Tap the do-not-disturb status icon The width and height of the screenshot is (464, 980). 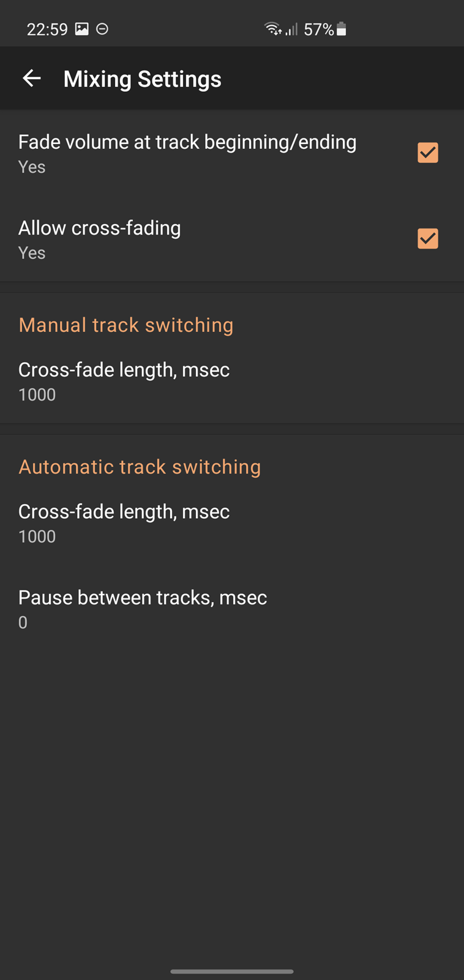[x=102, y=29]
